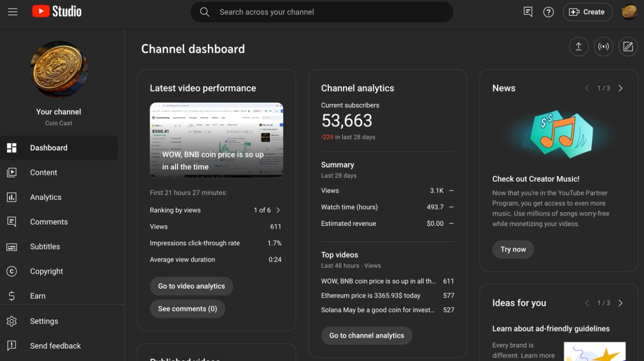Click the Creator Music illustration

pyautogui.click(x=558, y=133)
